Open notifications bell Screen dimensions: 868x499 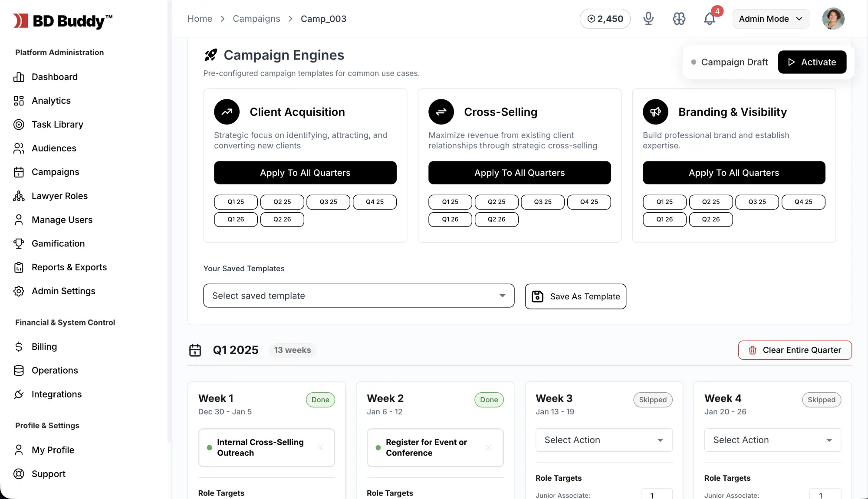pyautogui.click(x=710, y=19)
